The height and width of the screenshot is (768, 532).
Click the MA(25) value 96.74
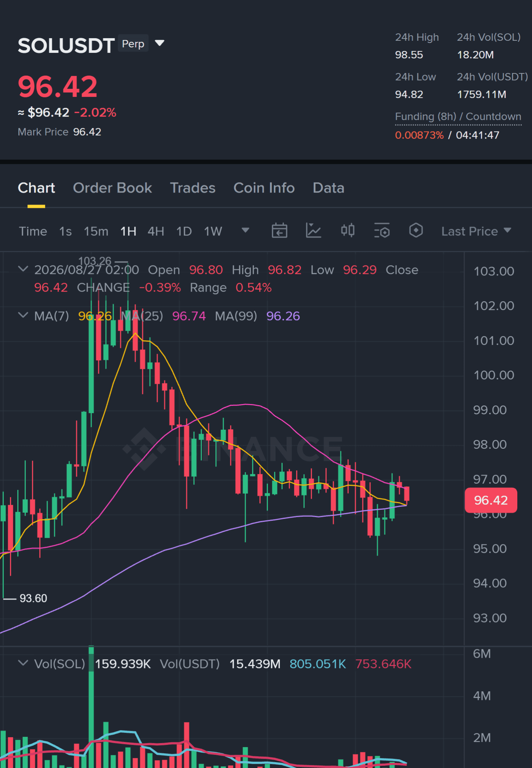tap(189, 316)
